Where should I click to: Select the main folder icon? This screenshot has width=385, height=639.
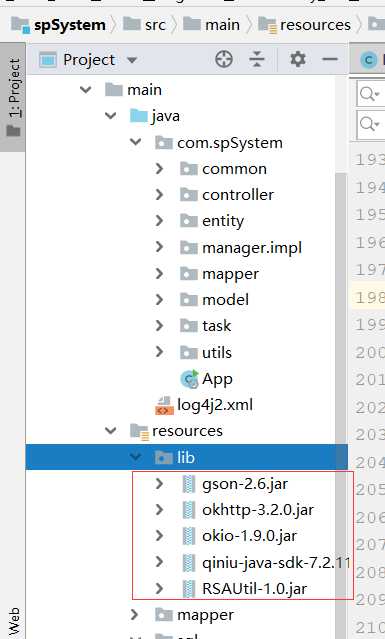(113, 89)
